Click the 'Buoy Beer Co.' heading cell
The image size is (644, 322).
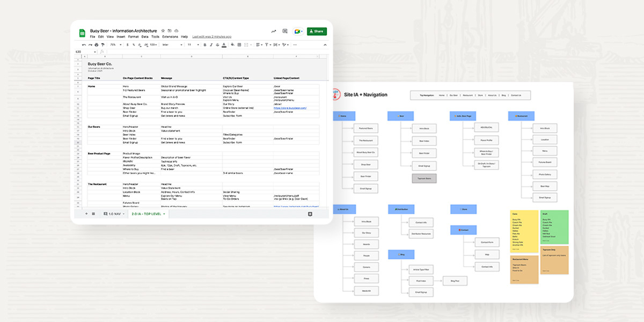[x=100, y=64]
